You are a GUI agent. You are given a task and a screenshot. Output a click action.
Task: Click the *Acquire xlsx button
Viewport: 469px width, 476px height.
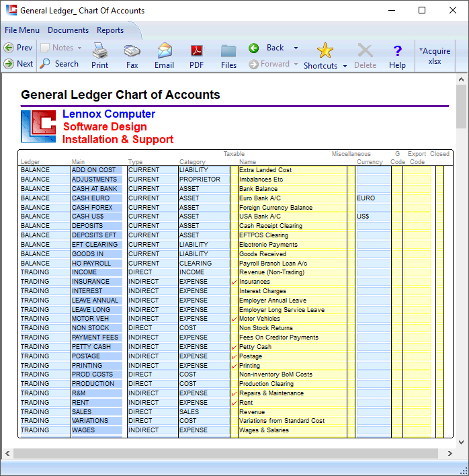[435, 56]
